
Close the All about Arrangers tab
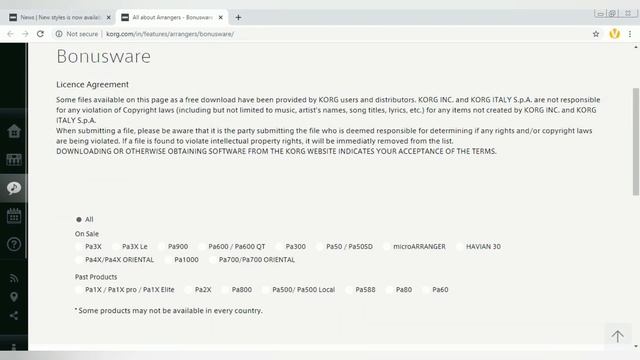[220, 18]
